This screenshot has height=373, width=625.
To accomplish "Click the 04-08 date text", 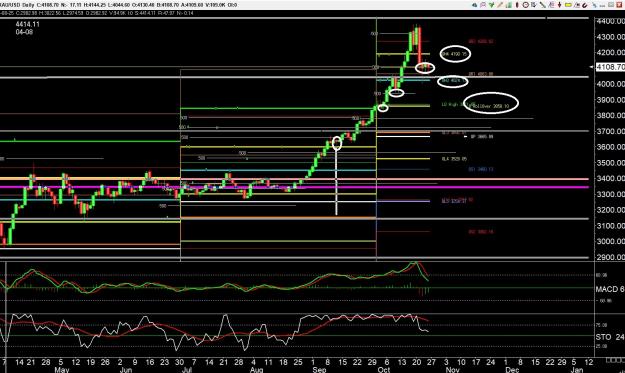I will click(x=24, y=32).
